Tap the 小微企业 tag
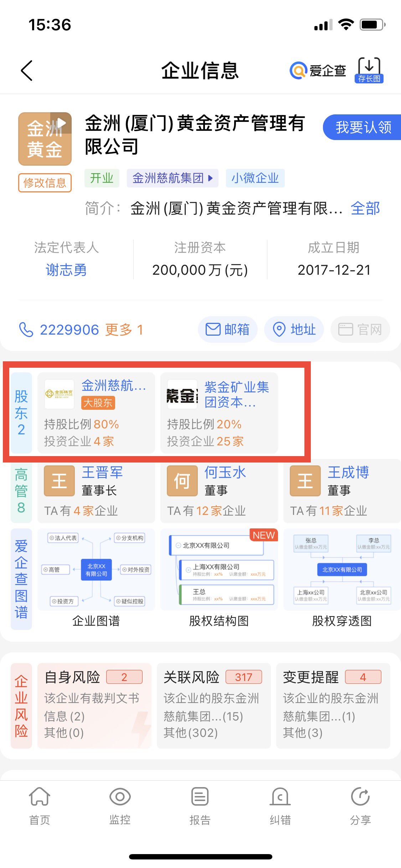 click(255, 178)
